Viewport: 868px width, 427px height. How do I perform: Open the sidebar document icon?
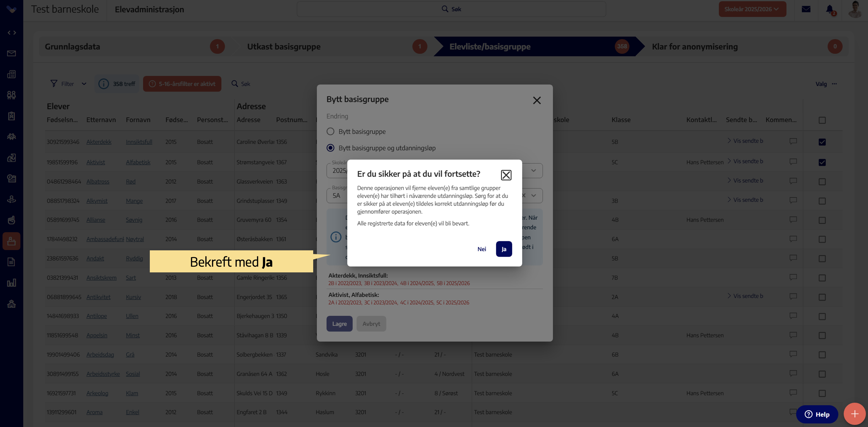click(x=11, y=262)
